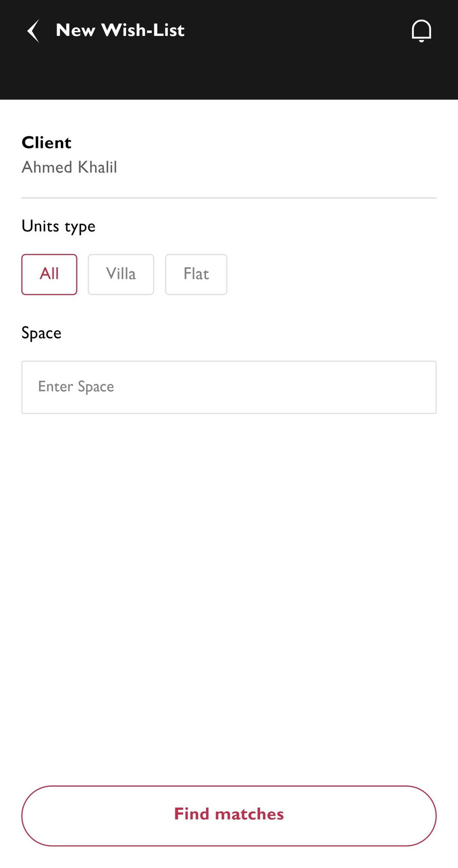Tap the red Find matches text
The image size is (458, 868).
(x=229, y=814)
